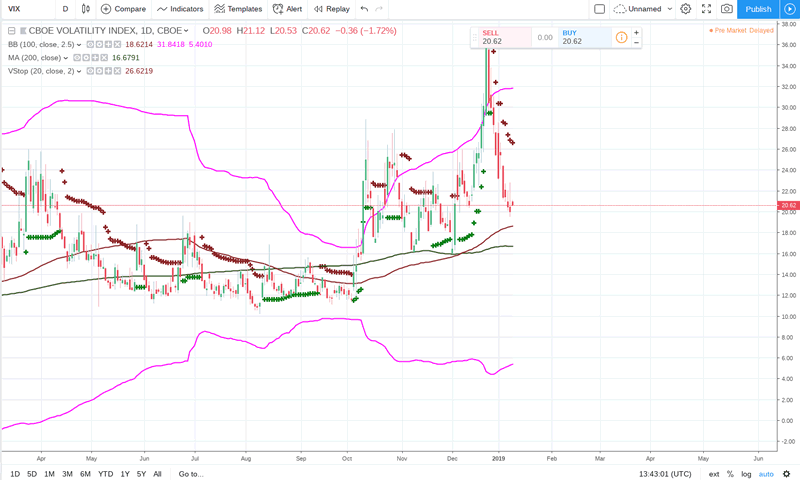
Task: Select the 1M time range
Action: (49, 474)
